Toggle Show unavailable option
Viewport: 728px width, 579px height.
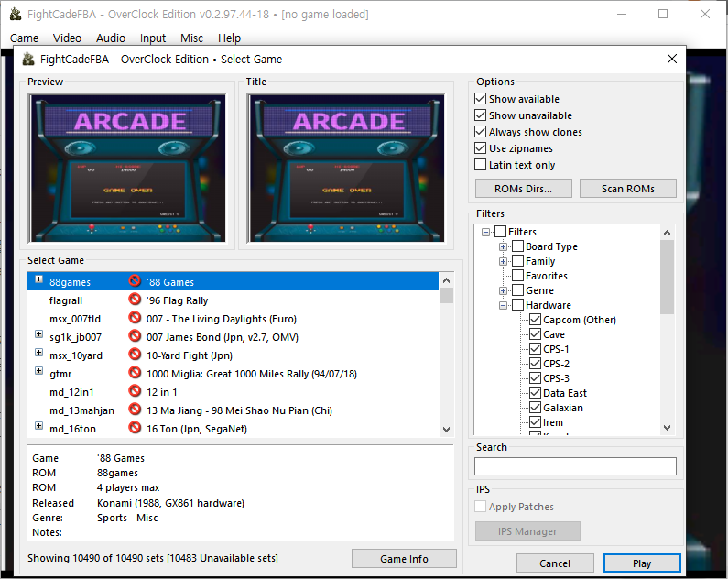pyautogui.click(x=481, y=115)
